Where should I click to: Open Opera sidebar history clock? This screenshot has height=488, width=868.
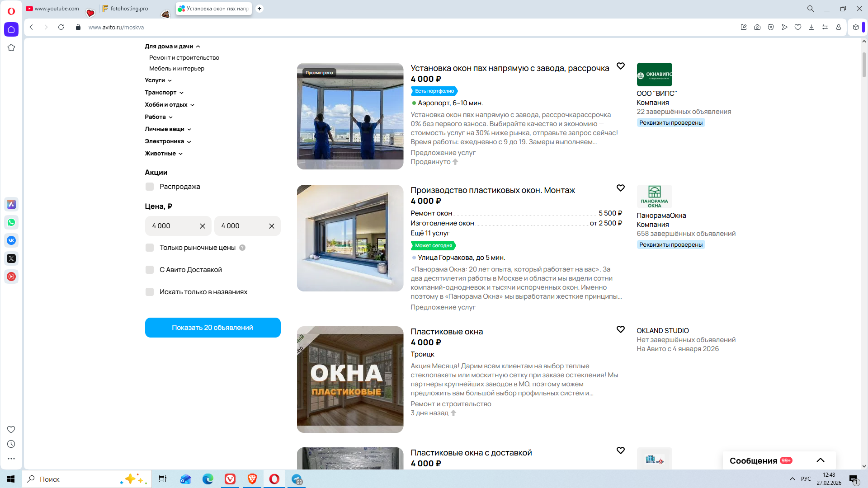click(x=11, y=444)
